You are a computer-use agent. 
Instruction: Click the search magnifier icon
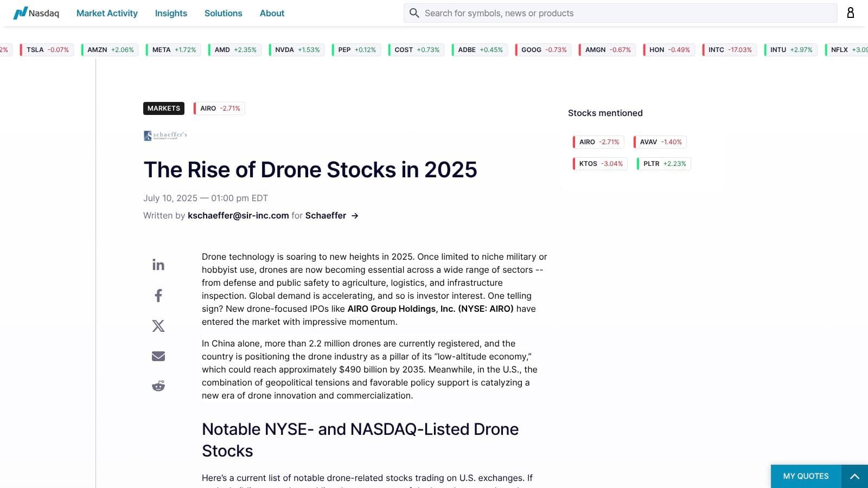(414, 13)
